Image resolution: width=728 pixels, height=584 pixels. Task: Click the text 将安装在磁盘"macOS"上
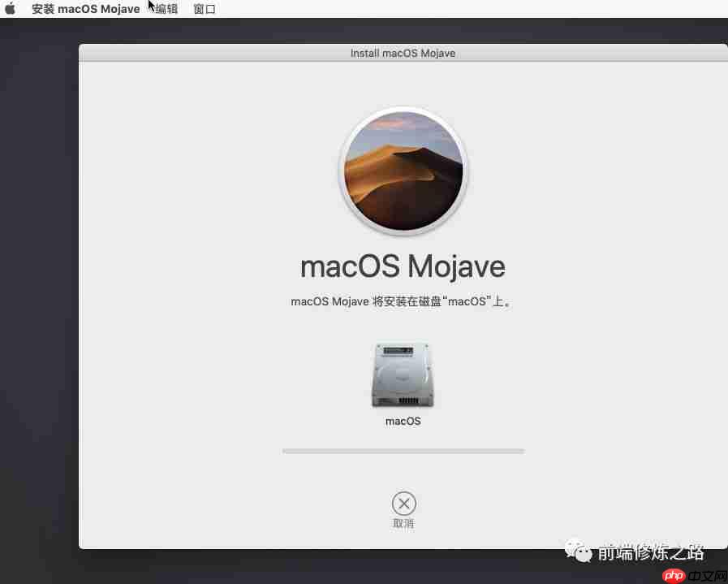coord(442,301)
